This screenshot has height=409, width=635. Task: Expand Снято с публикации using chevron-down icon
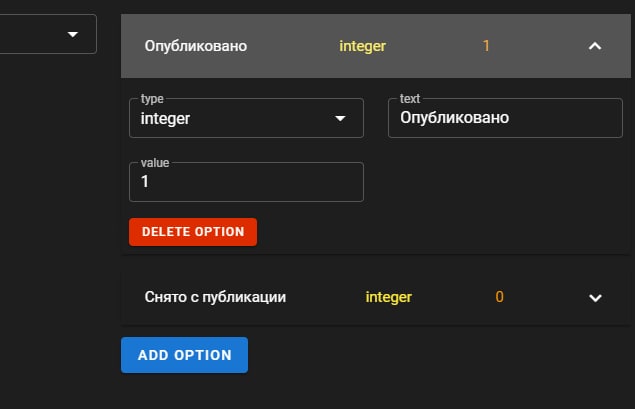click(595, 298)
